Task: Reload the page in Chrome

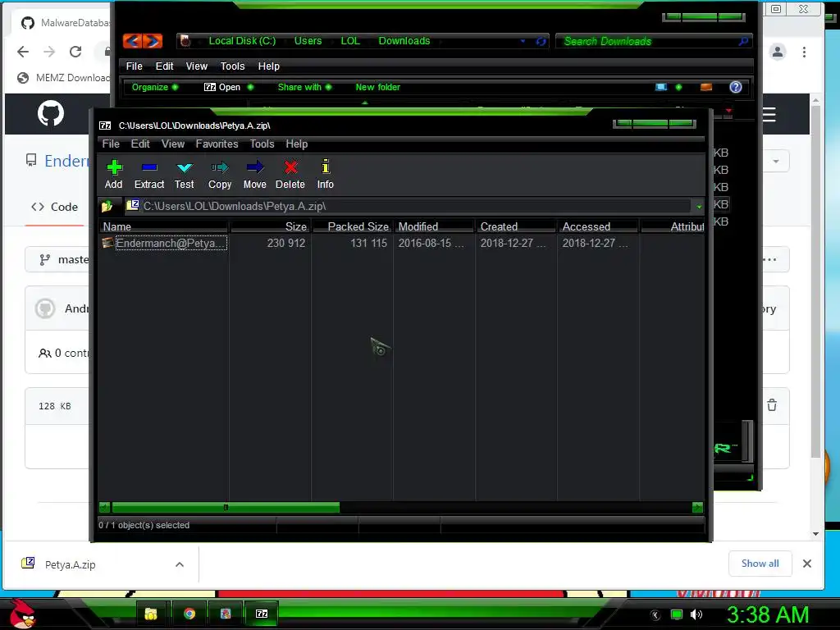Action: point(75,52)
